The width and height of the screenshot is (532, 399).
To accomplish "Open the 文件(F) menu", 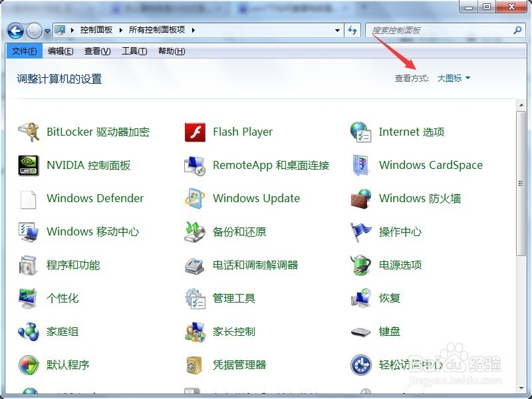I will click(x=24, y=51).
